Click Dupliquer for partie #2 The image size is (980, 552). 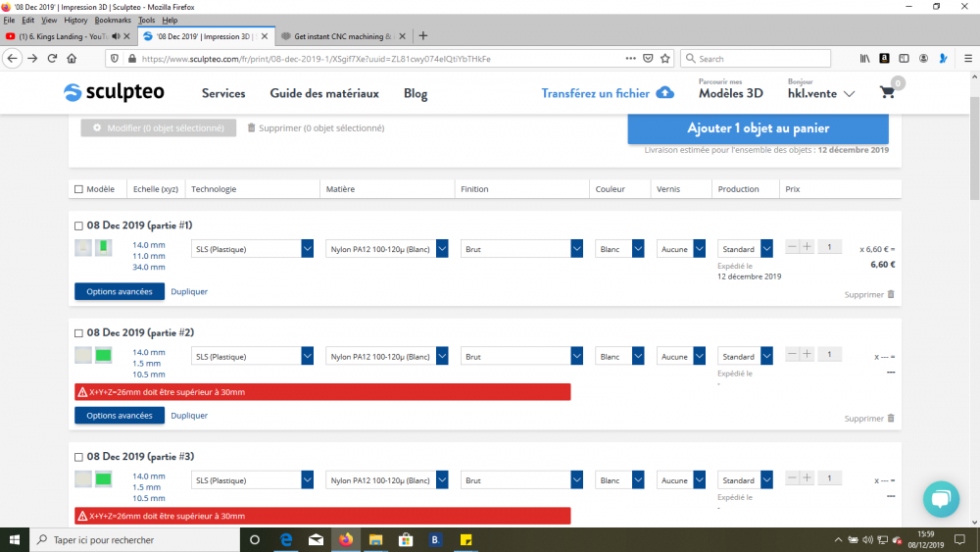click(x=189, y=415)
